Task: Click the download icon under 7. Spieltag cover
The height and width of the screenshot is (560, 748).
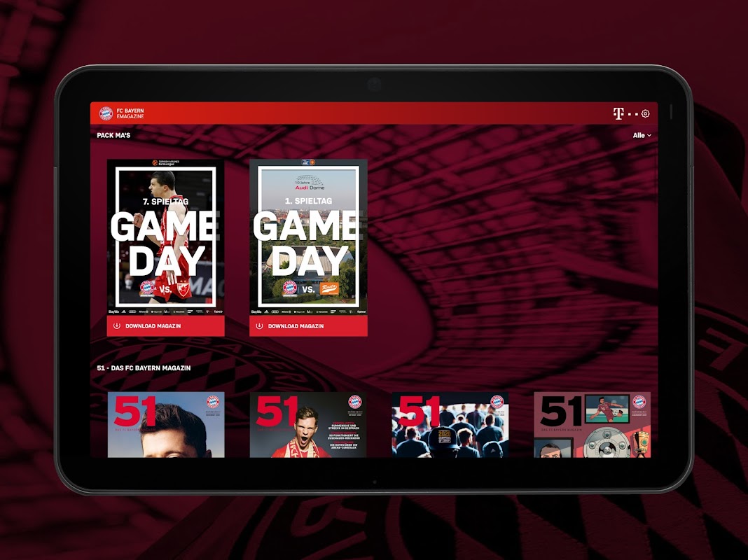Action: pyautogui.click(x=116, y=326)
